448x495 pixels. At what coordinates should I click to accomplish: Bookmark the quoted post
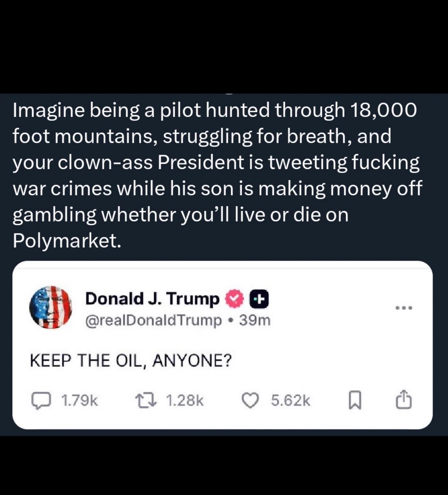[355, 401]
